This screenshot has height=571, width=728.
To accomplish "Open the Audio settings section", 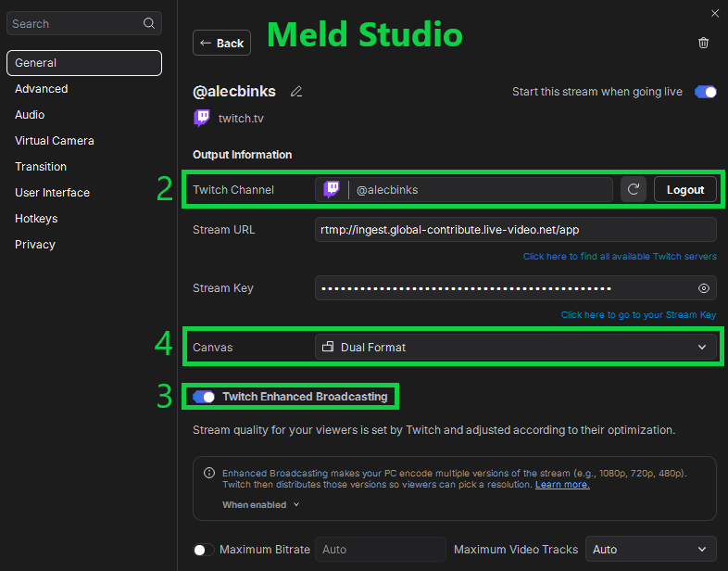I will point(30,115).
